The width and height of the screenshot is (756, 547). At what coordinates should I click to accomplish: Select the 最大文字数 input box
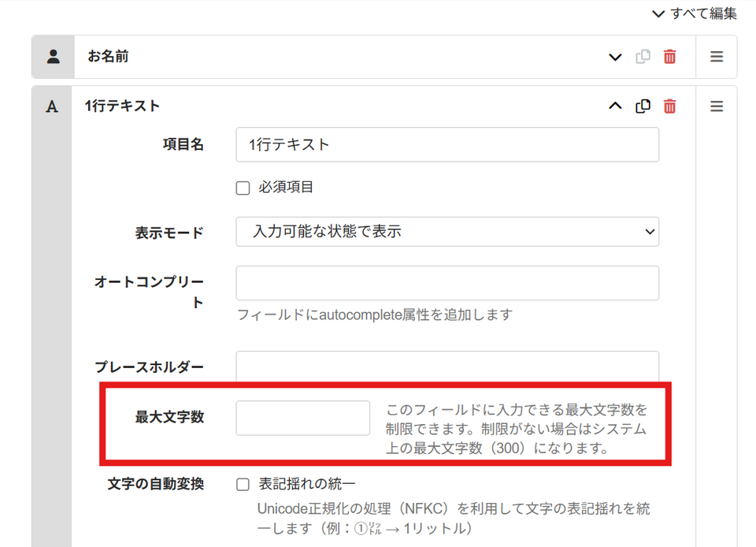pyautogui.click(x=302, y=418)
